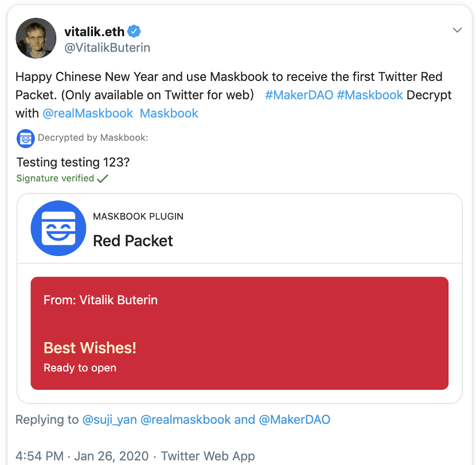
Task: Click the large Maskbook plugin logo
Action: pos(58,228)
